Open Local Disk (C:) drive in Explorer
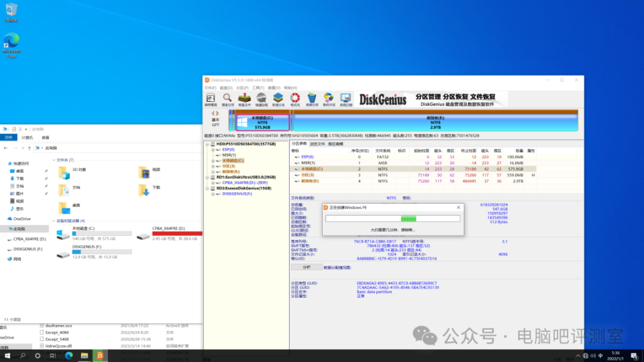The image size is (644, 362). (x=94, y=233)
